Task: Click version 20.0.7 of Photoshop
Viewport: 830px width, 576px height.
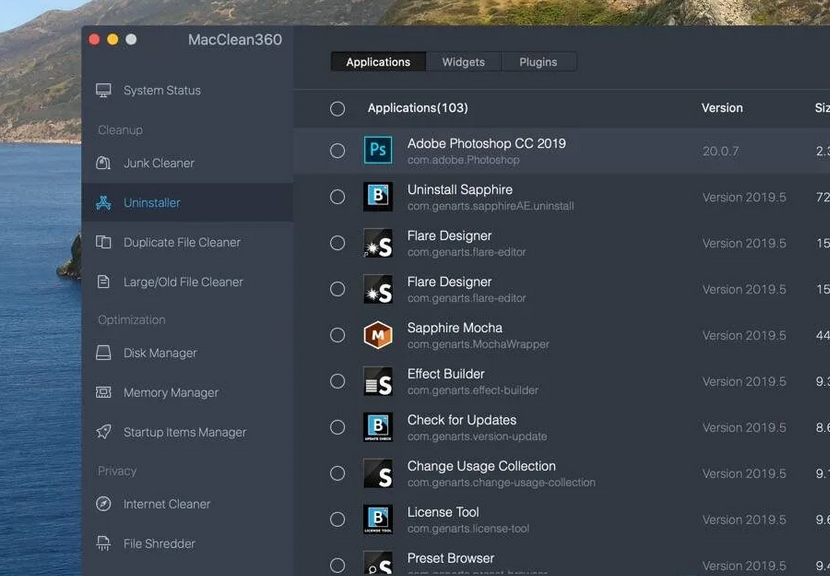Action: tap(720, 151)
